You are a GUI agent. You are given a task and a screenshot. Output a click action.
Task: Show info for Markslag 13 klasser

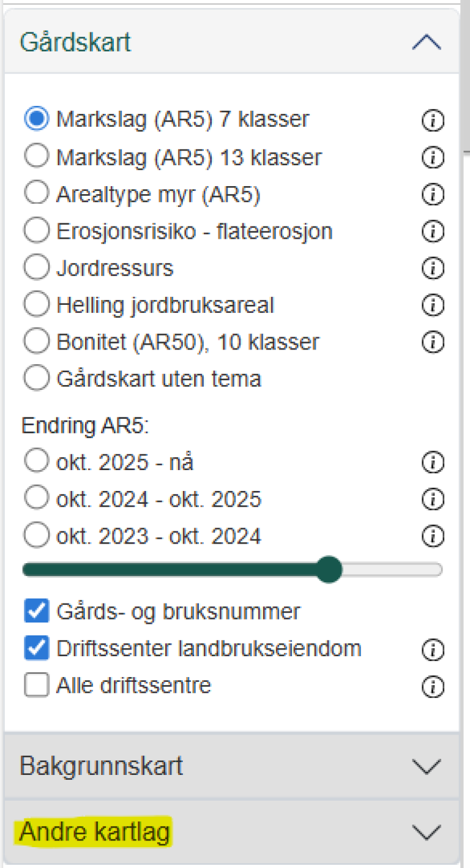433,158
